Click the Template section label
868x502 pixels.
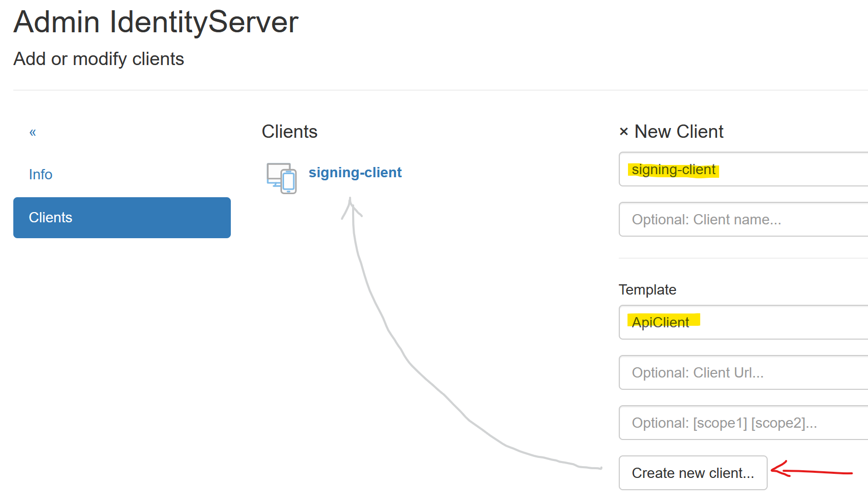[x=647, y=289]
